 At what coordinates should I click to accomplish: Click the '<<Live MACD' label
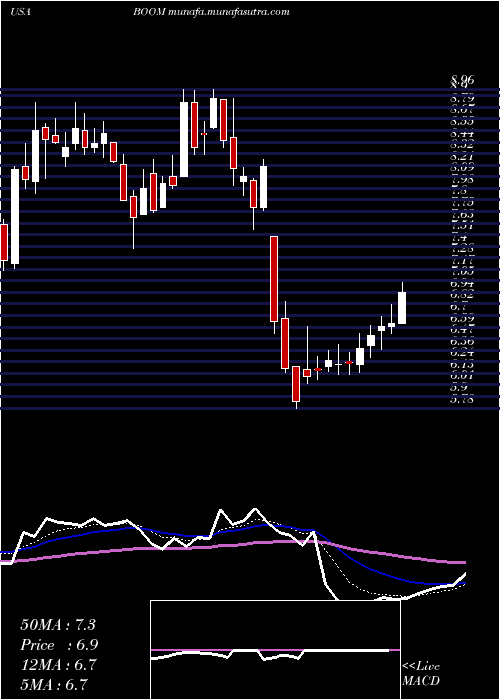tap(421, 674)
